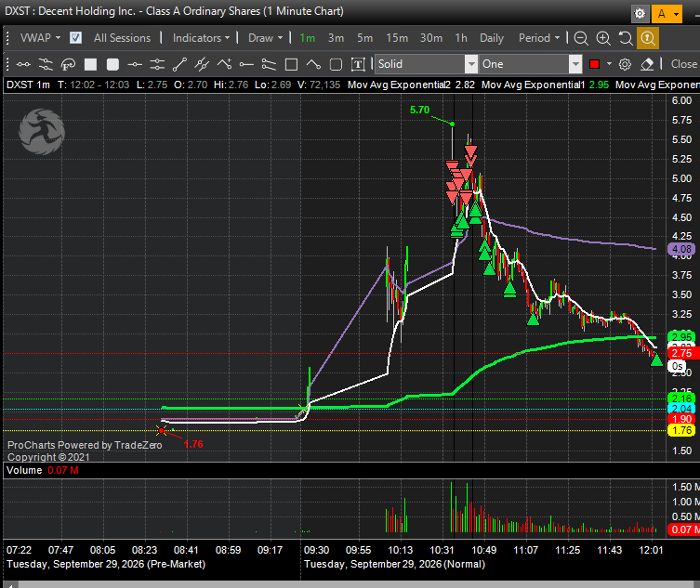Open the VWAP dropdown
The image size is (700, 588).
[x=40, y=38]
